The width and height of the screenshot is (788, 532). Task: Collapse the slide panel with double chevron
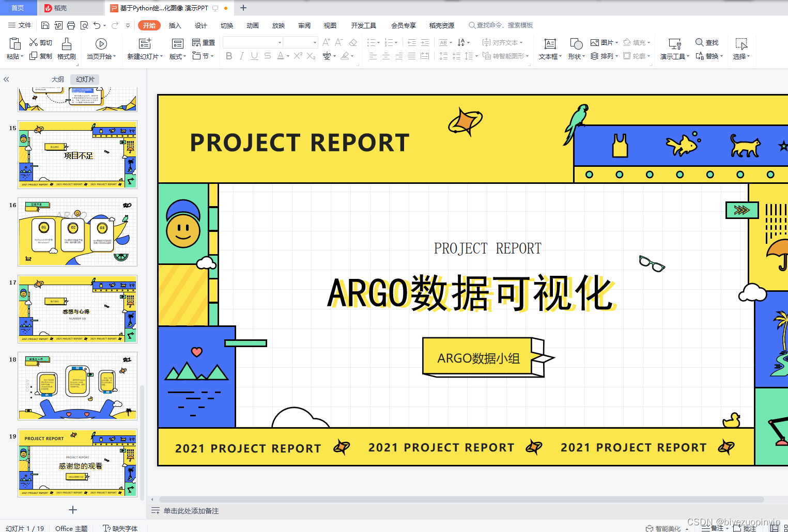[6, 80]
